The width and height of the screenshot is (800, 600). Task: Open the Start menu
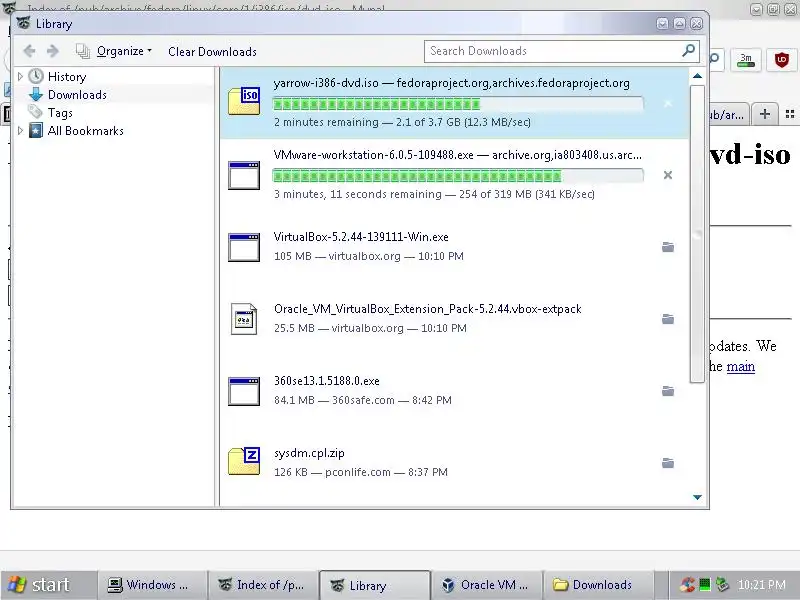(x=47, y=585)
